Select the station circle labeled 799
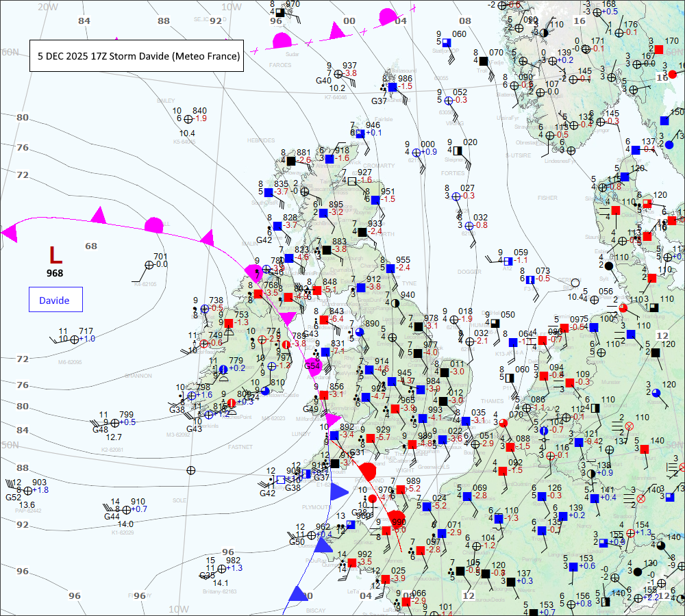685x616 pixels. 115,422
